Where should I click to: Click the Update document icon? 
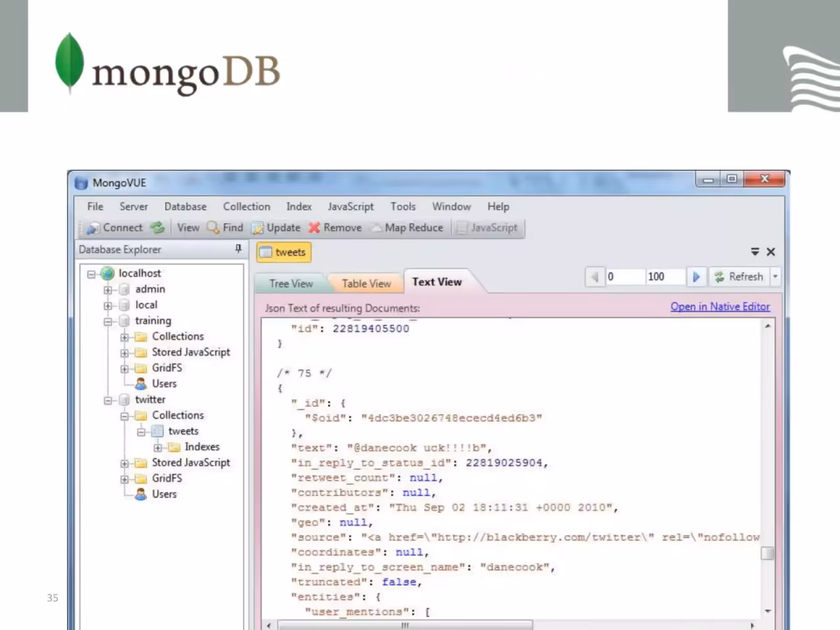point(258,228)
